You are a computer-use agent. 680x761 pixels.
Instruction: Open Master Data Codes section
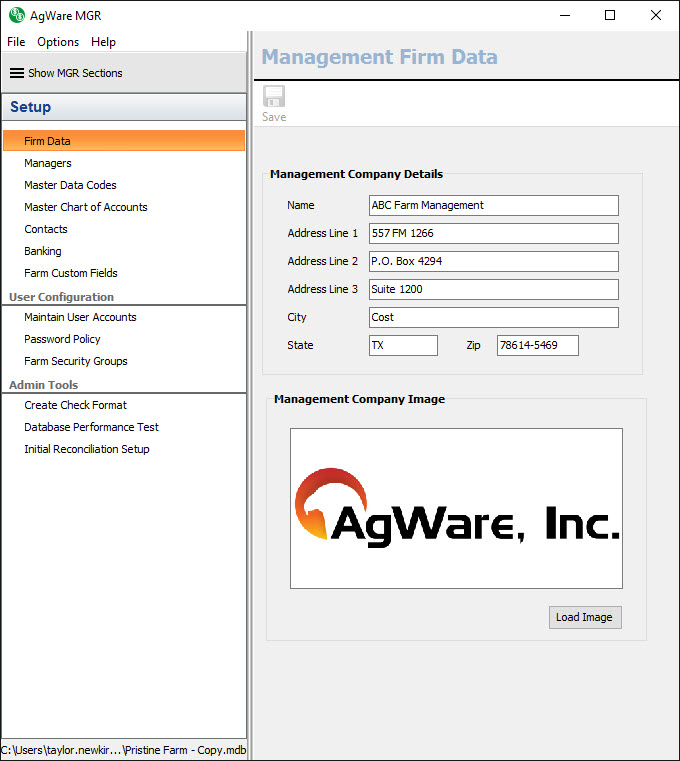pyautogui.click(x=70, y=185)
